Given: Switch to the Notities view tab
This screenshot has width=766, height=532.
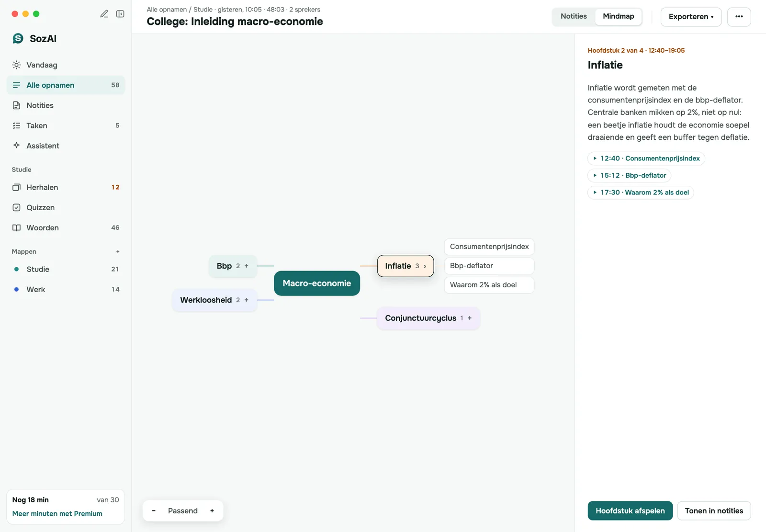Looking at the screenshot, I should (574, 16).
